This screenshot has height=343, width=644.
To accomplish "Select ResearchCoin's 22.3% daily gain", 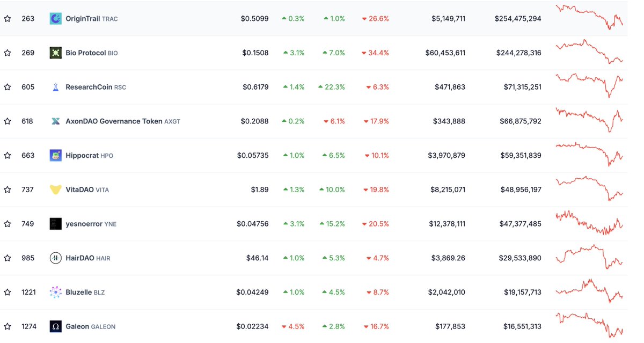I will 332,87.
